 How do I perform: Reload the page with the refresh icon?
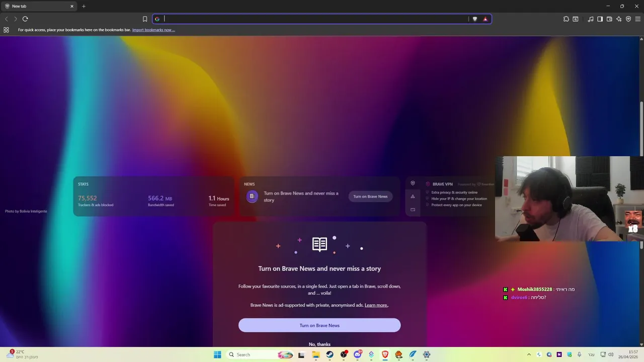tap(25, 19)
